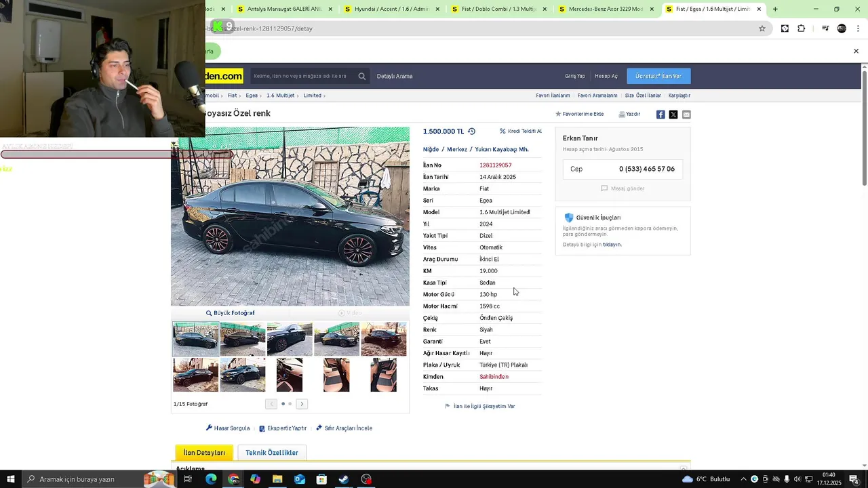The image size is (868, 488).
Task: Click Hesap Aç link
Action: pyautogui.click(x=606, y=76)
